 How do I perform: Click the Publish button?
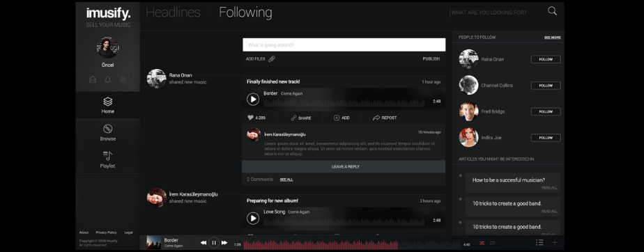(x=431, y=58)
